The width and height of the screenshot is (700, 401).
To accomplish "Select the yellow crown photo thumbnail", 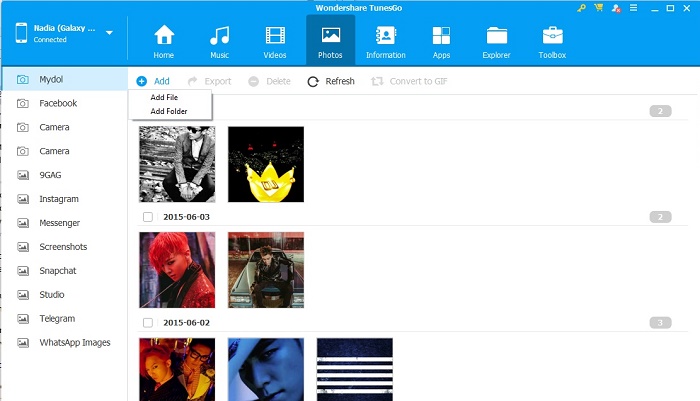I will (265, 164).
